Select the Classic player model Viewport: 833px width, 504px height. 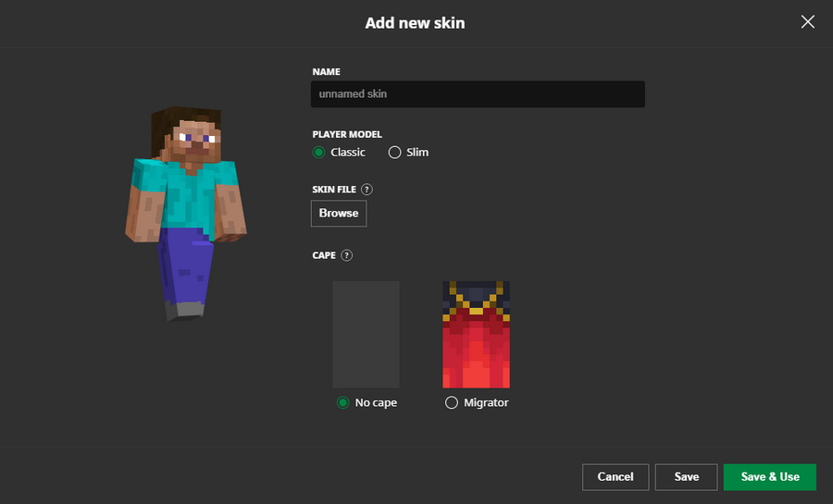pyautogui.click(x=318, y=153)
